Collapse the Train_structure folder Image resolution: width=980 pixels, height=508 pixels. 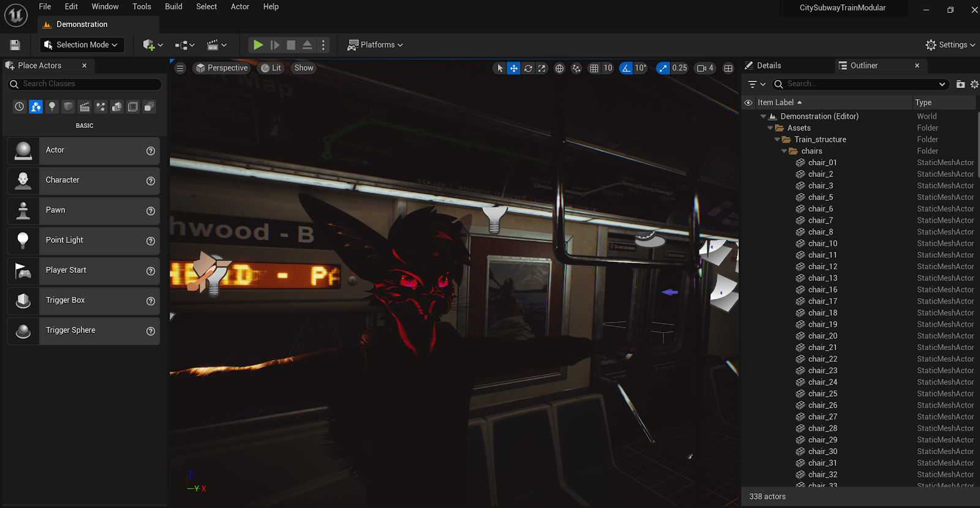[x=777, y=140]
